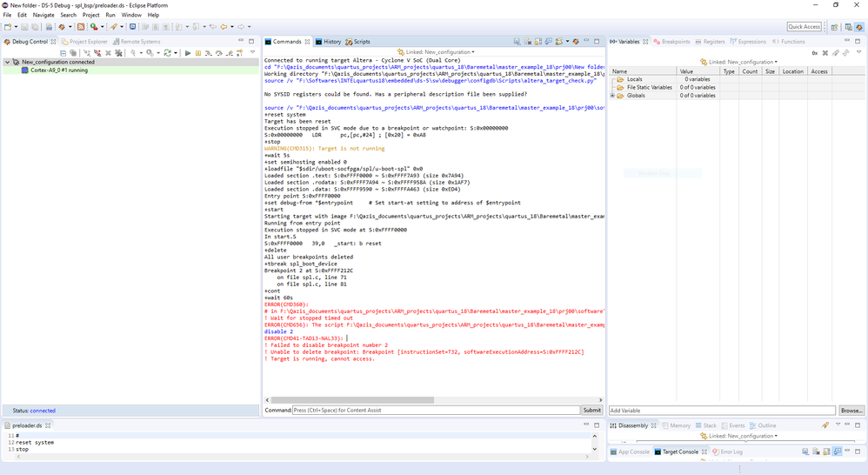This screenshot has height=475, width=868.
Task: Click the Browse... button
Action: [851, 411]
